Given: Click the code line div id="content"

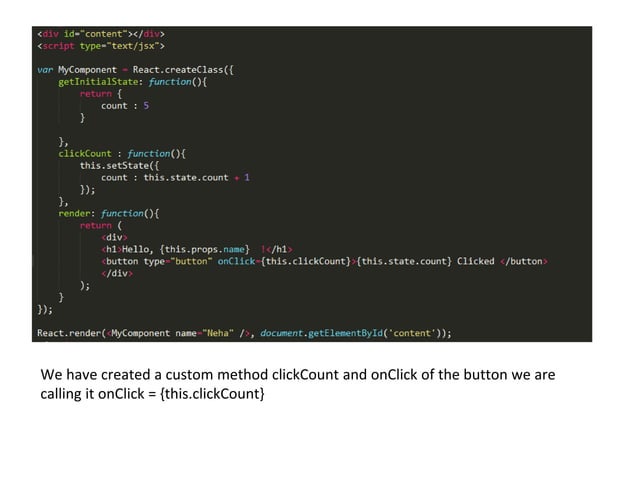Looking at the screenshot, I should pyautogui.click(x=101, y=34).
